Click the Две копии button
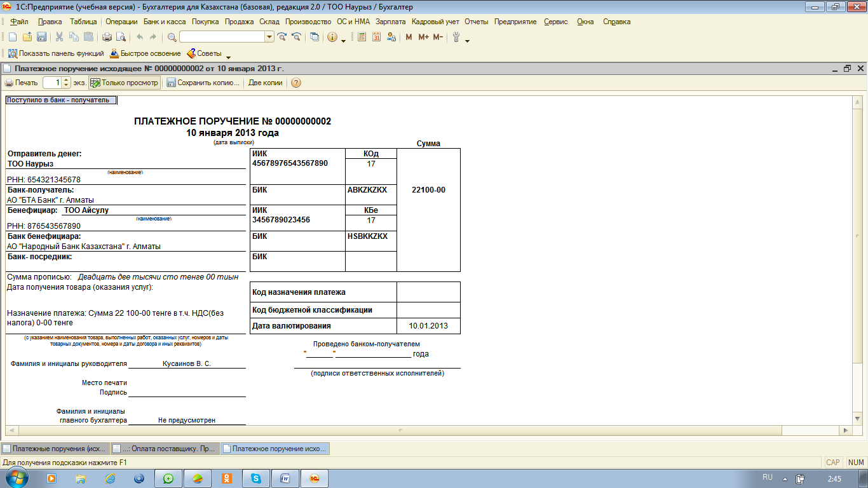The height and width of the screenshot is (488, 868). [266, 83]
